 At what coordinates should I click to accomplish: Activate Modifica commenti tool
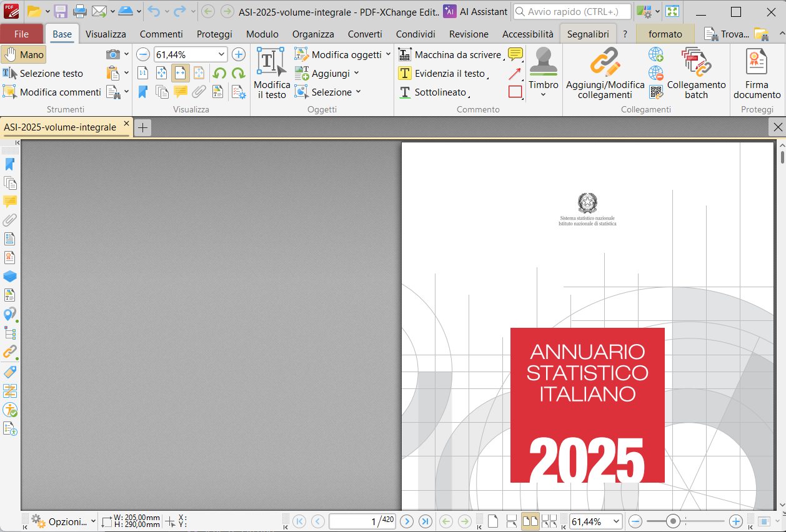point(52,92)
